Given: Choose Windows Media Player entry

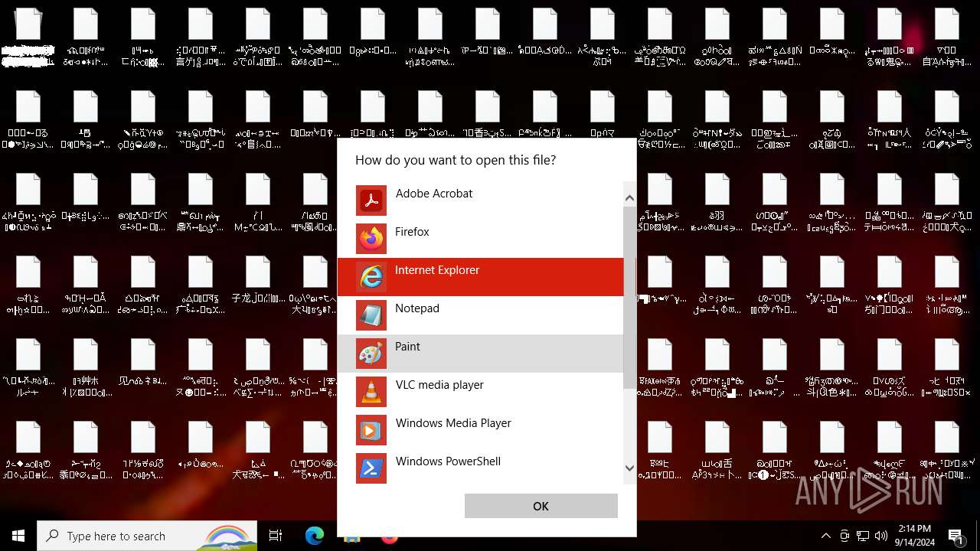Looking at the screenshot, I should (481, 430).
